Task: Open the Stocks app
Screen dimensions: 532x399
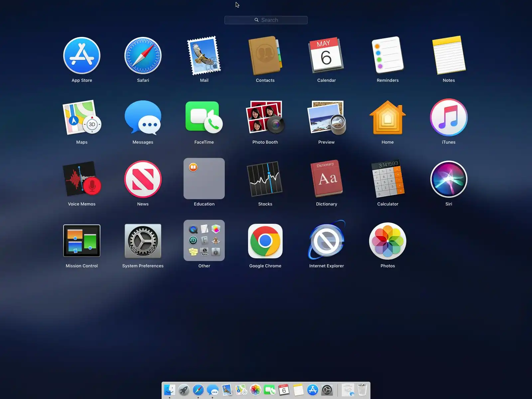Action: (265, 179)
